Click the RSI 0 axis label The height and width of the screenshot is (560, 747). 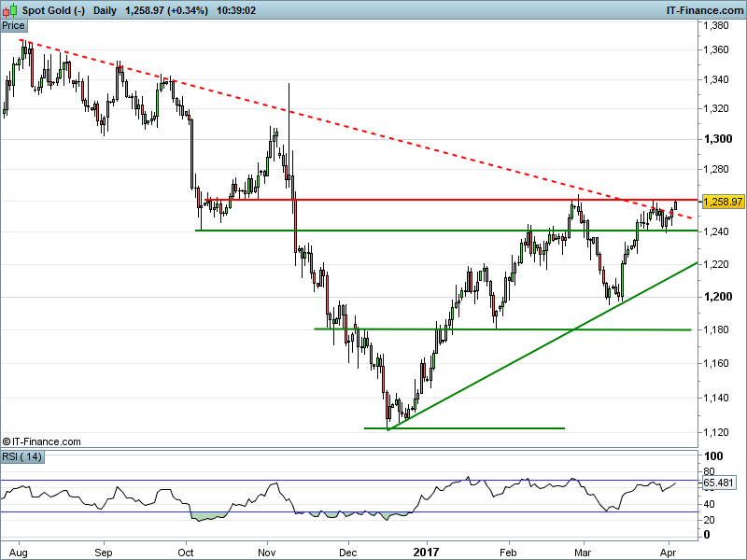pos(707,535)
